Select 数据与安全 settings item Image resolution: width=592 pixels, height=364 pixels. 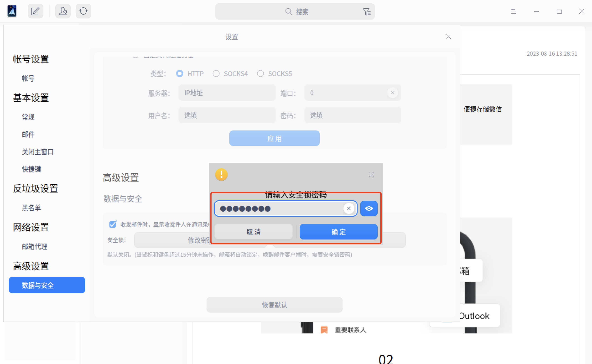tap(47, 285)
